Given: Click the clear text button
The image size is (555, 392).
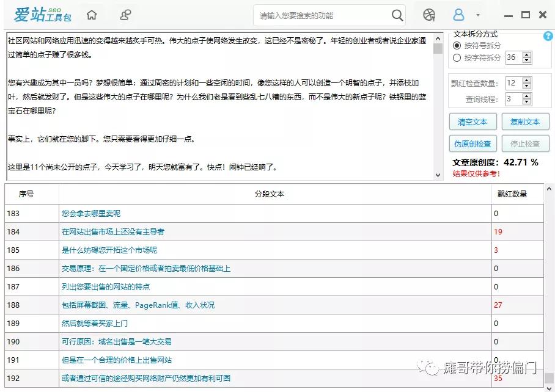Looking at the screenshot, I should [472, 122].
